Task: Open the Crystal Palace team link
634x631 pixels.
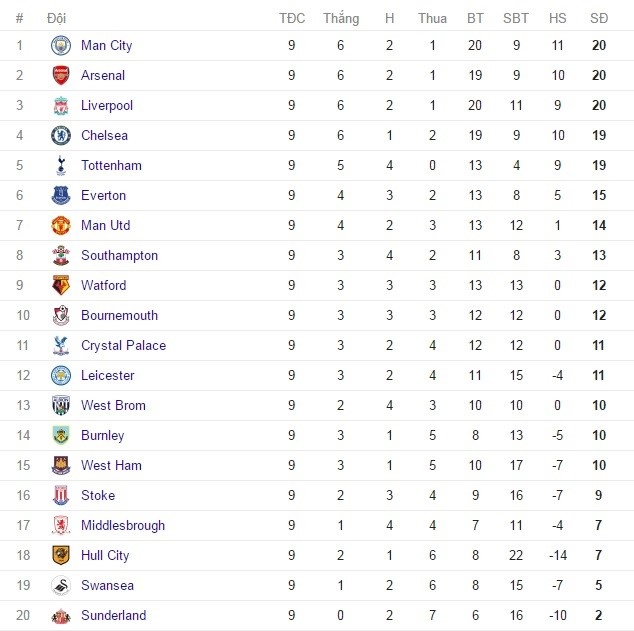Action: click(x=123, y=346)
